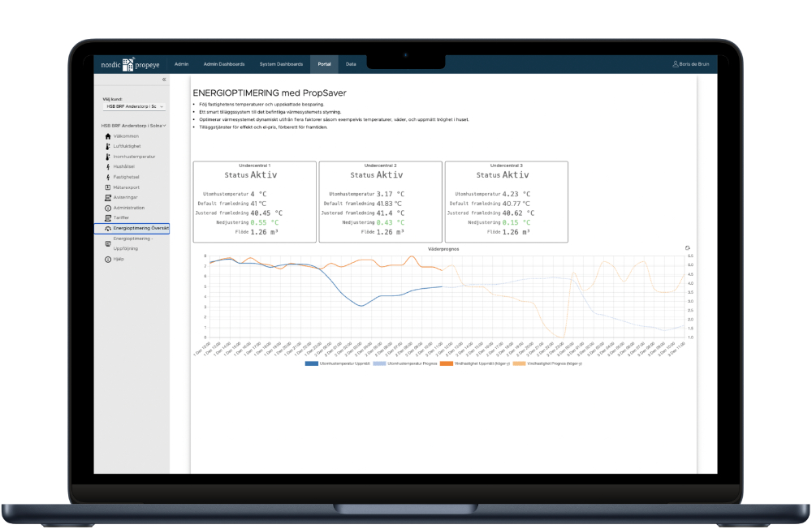812x529 pixels.
Task: Toggle Vindhastighet Uppmätt legend swatch
Action: [447, 363]
